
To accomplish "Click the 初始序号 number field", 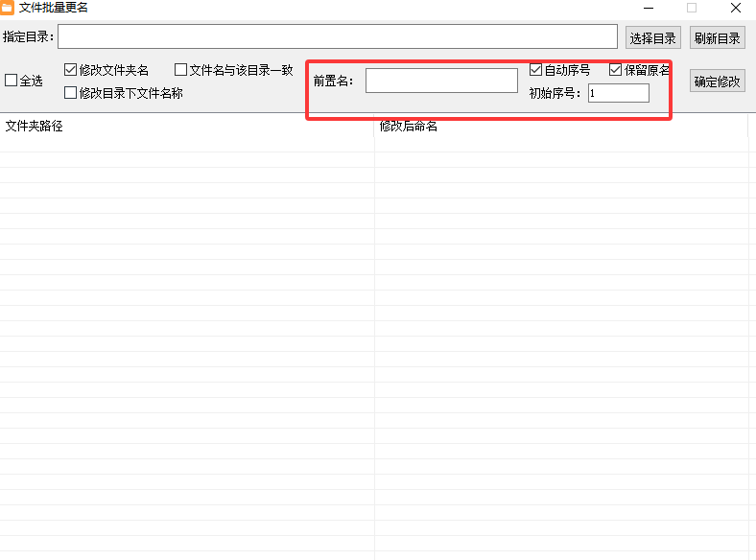I will coord(619,93).
